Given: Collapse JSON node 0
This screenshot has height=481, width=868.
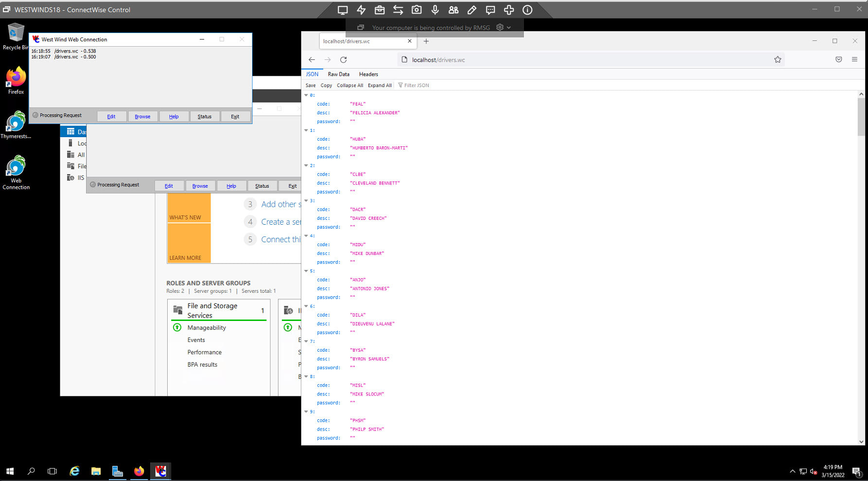Looking at the screenshot, I should pos(306,95).
